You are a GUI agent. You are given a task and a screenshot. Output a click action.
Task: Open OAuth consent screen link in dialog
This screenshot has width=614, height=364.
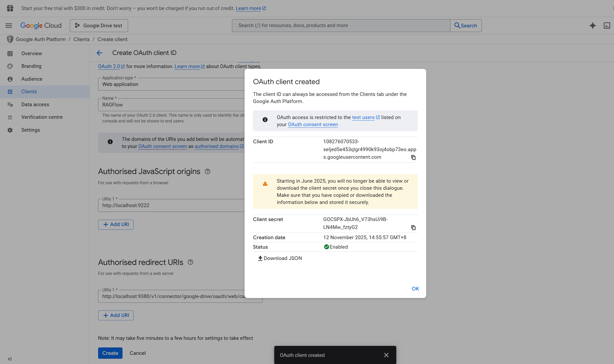(313, 125)
